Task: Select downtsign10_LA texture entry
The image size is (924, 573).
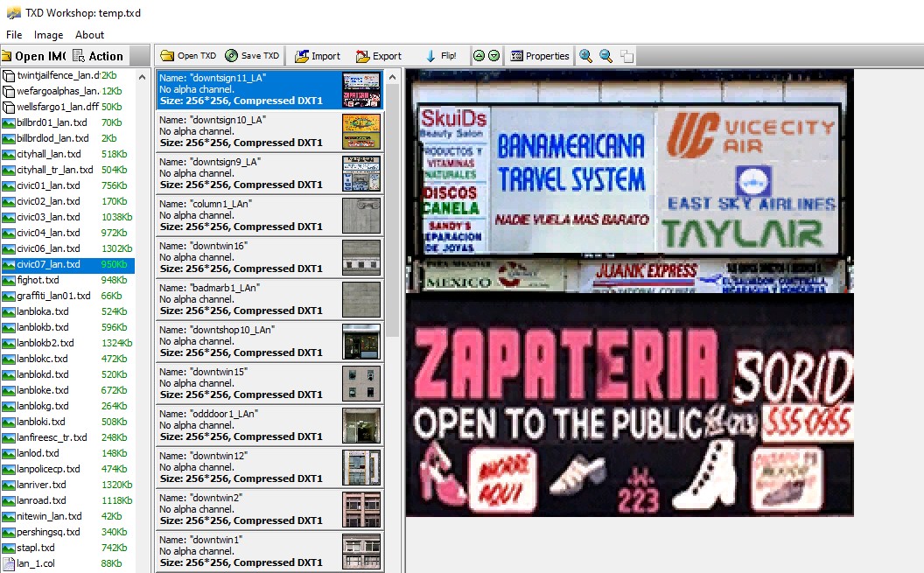Action: (x=269, y=131)
